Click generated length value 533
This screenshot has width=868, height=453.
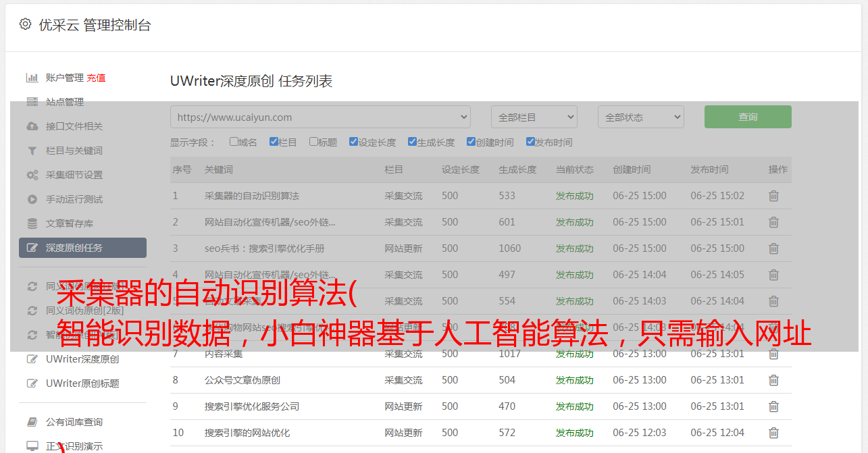[x=507, y=196]
